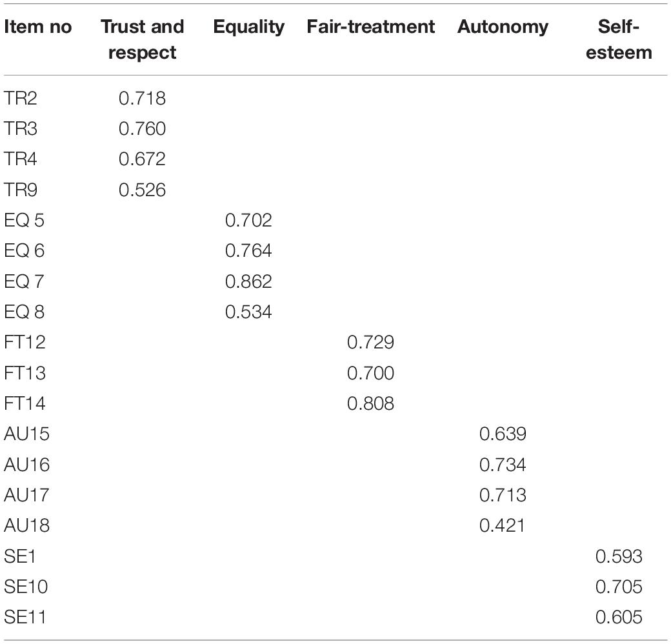Select the EQ 7 row label
671x644 pixels.
pyautogui.click(x=24, y=281)
